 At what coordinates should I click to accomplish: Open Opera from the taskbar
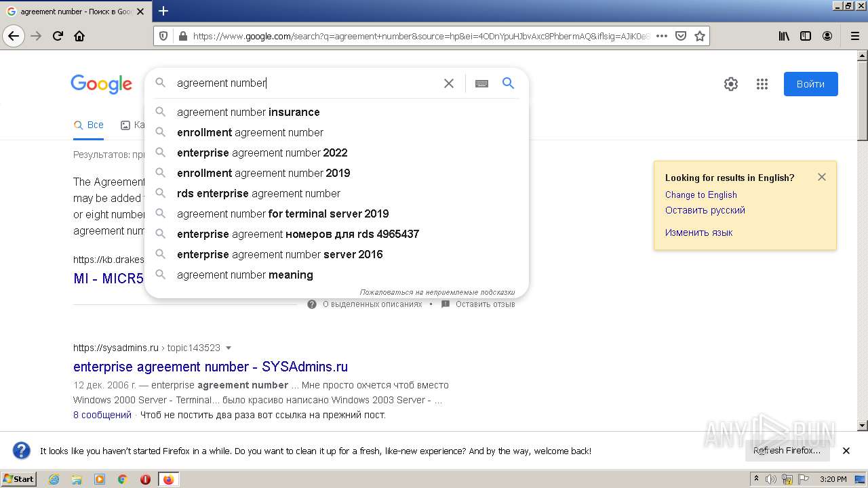pos(145,479)
